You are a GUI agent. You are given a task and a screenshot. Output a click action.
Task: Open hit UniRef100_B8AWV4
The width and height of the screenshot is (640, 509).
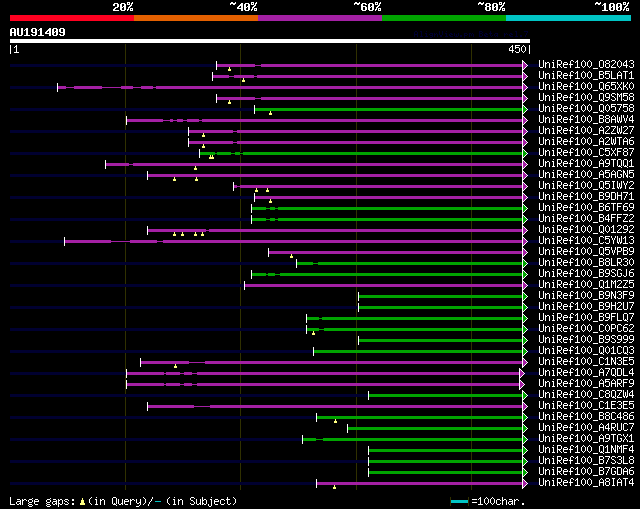click(x=586, y=119)
